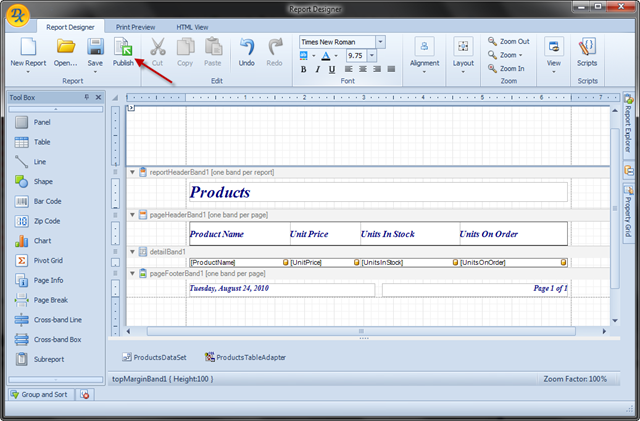
Task: Toggle underline formatting
Action: (332, 69)
